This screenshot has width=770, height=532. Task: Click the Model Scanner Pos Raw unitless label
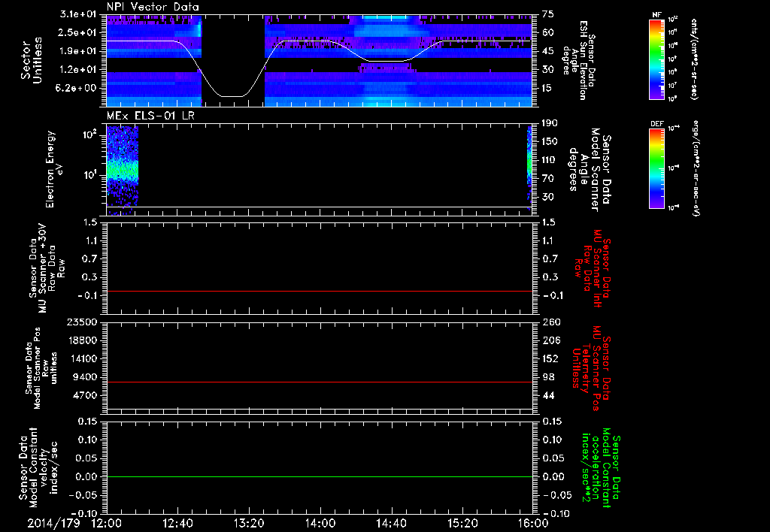pos(41,368)
